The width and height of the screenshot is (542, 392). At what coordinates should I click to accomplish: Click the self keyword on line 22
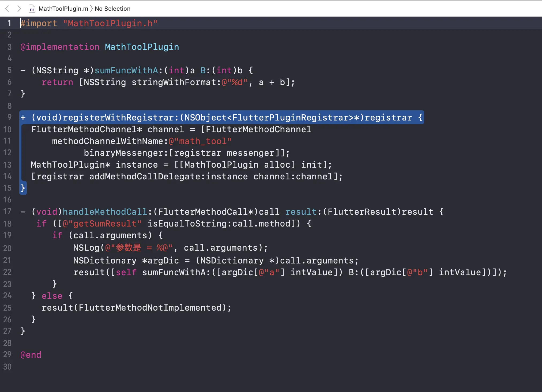(126, 272)
